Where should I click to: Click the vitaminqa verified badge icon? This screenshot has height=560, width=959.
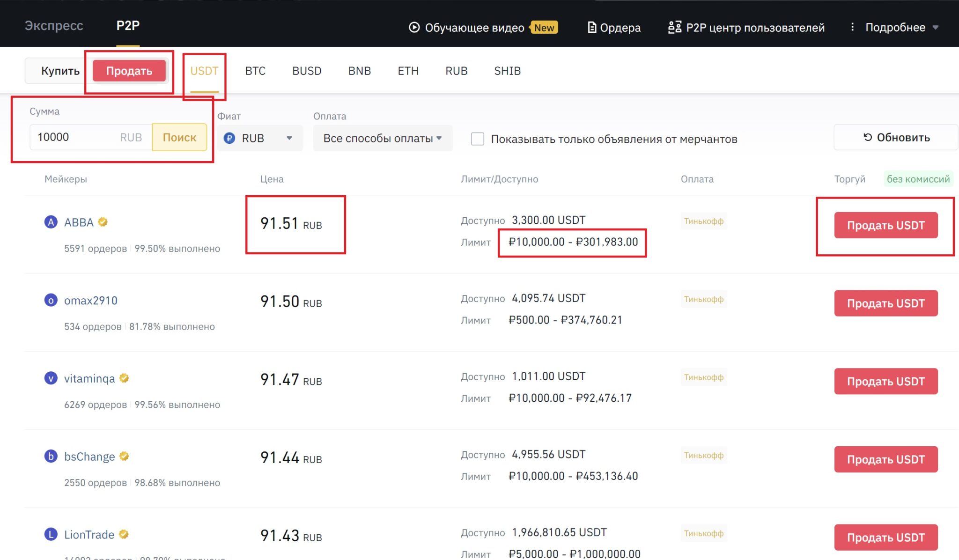124,378
